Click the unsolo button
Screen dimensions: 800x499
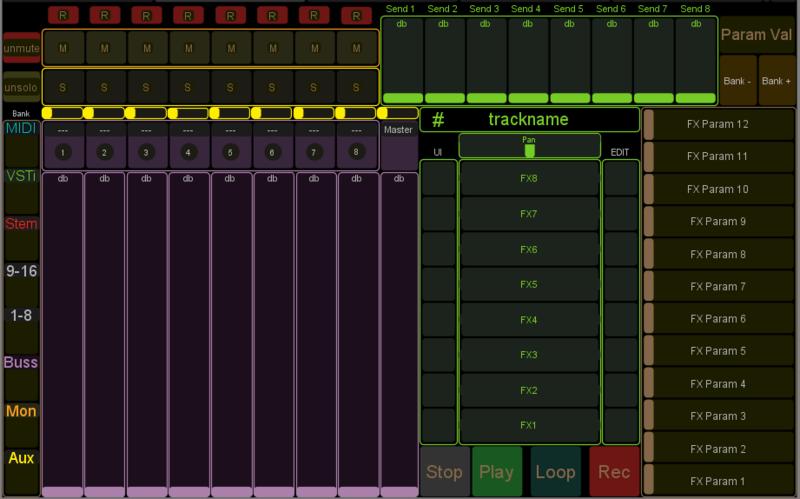(21, 87)
